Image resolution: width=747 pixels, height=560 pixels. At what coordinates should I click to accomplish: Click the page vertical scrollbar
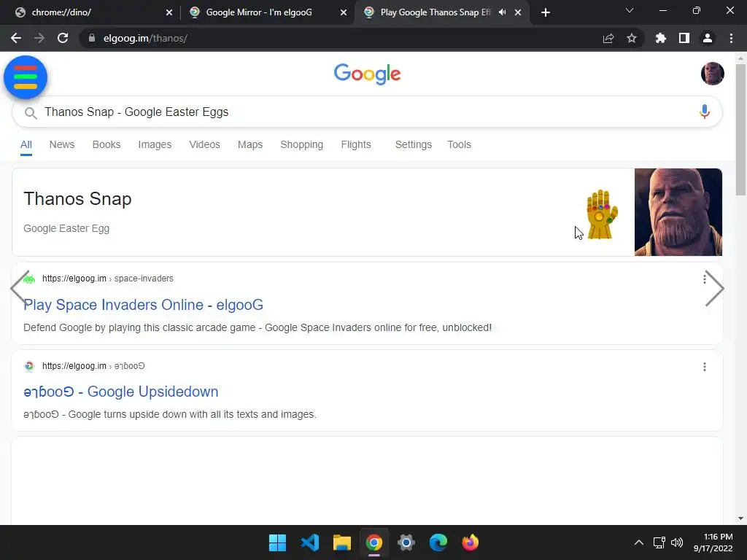(740, 130)
